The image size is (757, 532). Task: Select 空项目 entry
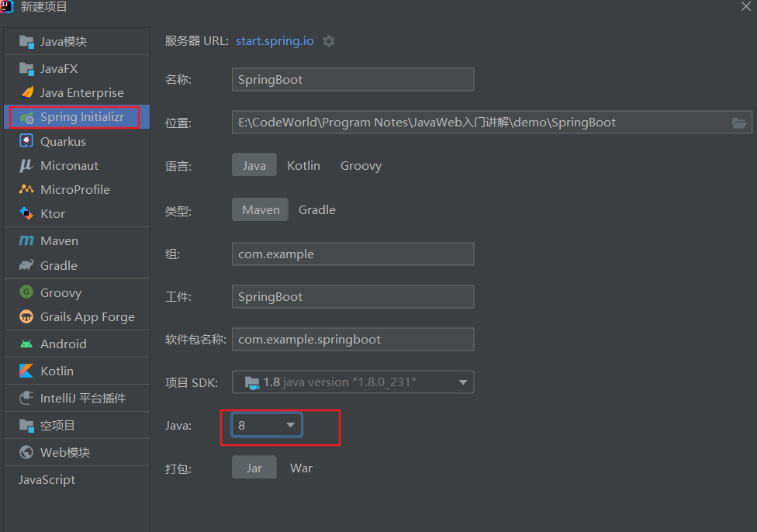tap(77, 425)
